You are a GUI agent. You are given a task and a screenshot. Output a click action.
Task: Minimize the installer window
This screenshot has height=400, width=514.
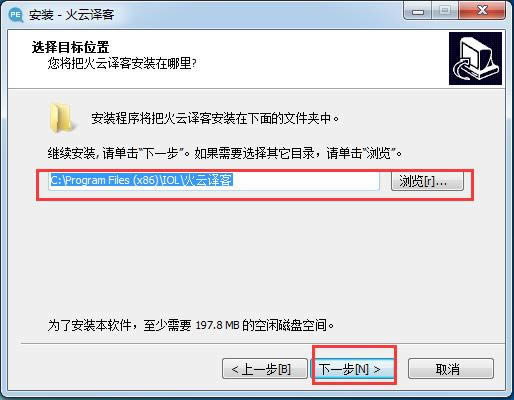tap(418, 12)
